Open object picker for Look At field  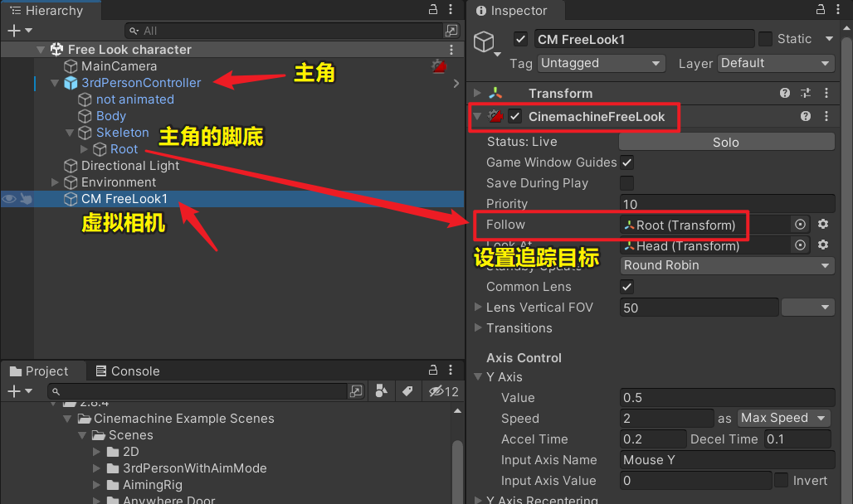pyautogui.click(x=800, y=245)
